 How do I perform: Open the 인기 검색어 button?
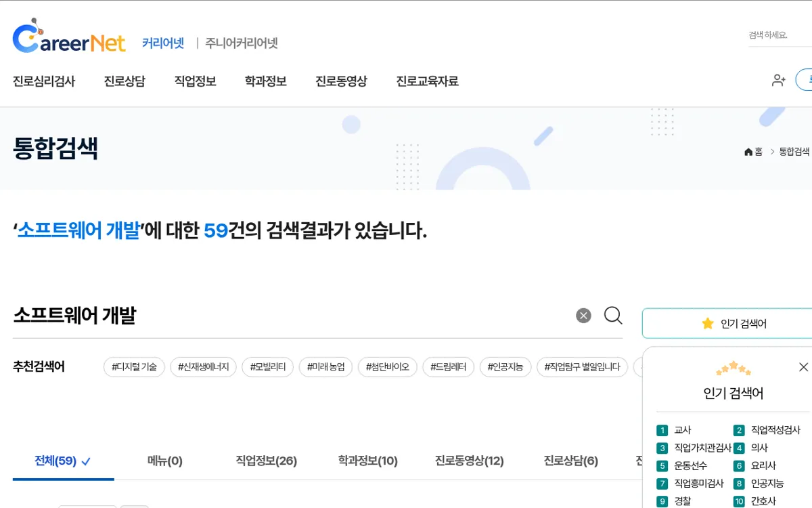pos(727,324)
